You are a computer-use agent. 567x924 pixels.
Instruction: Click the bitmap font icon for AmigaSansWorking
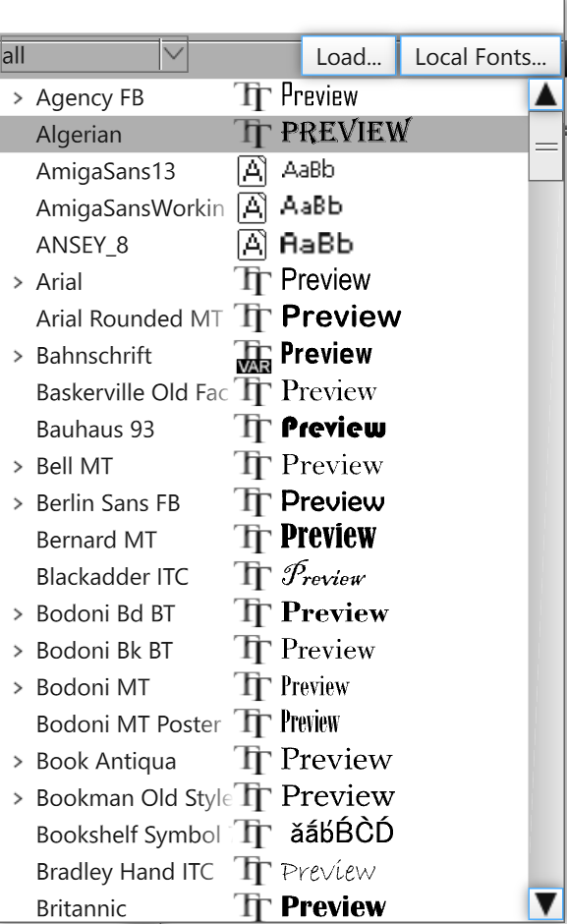click(253, 207)
